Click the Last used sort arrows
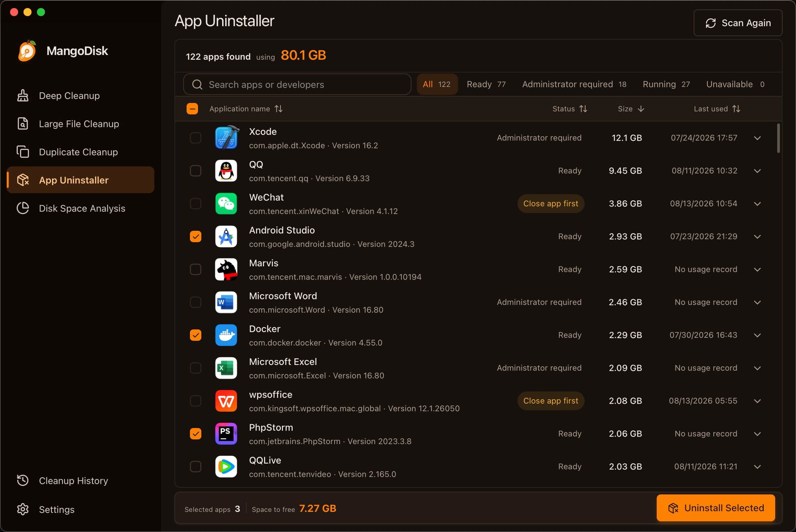The height and width of the screenshot is (532, 796). (x=736, y=109)
